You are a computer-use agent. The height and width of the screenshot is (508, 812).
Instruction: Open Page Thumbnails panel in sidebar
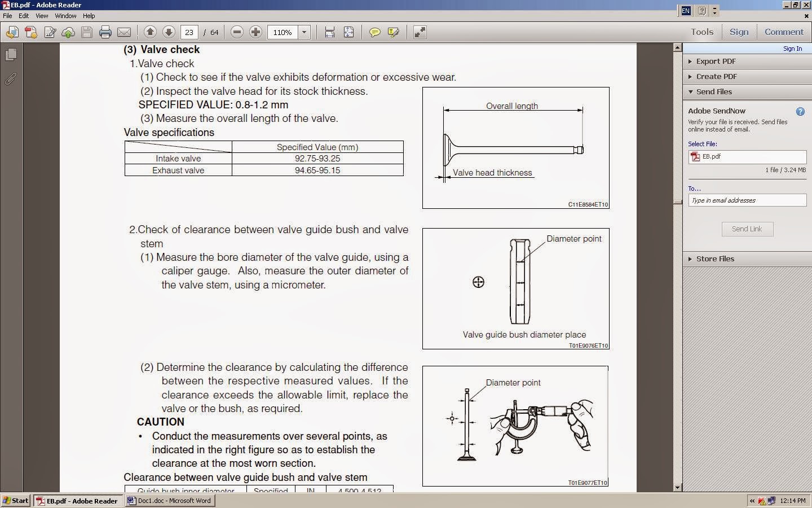click(x=11, y=55)
